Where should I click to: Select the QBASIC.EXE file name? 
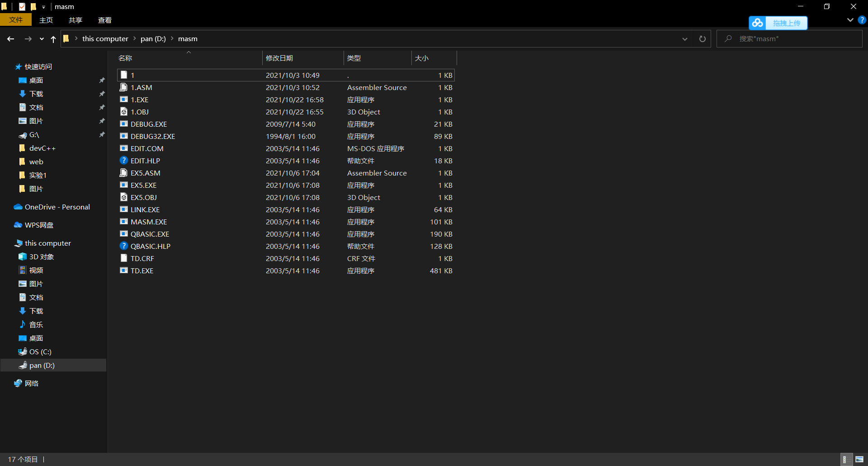pyautogui.click(x=150, y=234)
